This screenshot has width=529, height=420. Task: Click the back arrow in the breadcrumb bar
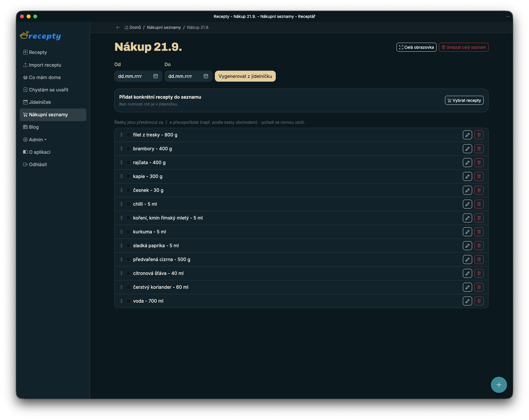(118, 27)
